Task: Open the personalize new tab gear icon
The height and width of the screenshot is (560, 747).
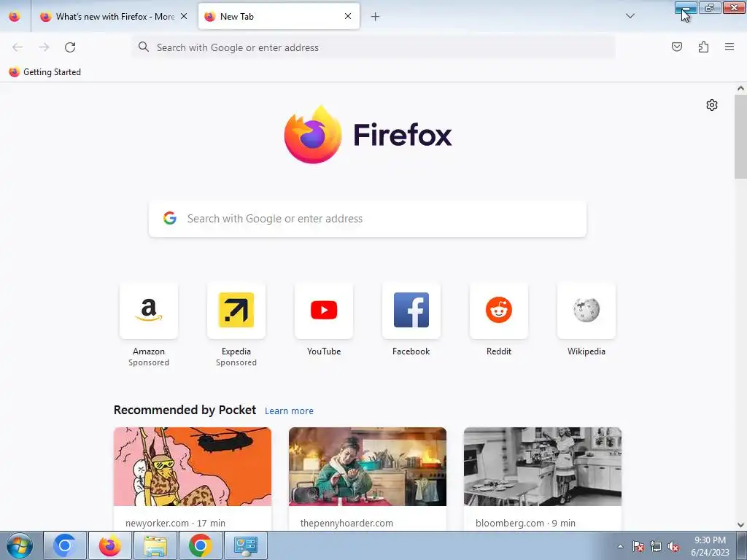Action: click(x=712, y=105)
